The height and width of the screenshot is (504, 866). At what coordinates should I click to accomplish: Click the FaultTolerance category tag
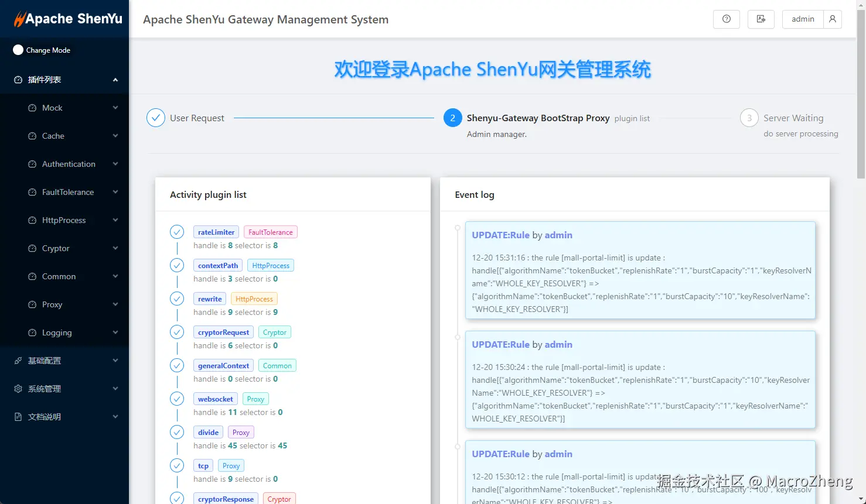[x=271, y=232]
